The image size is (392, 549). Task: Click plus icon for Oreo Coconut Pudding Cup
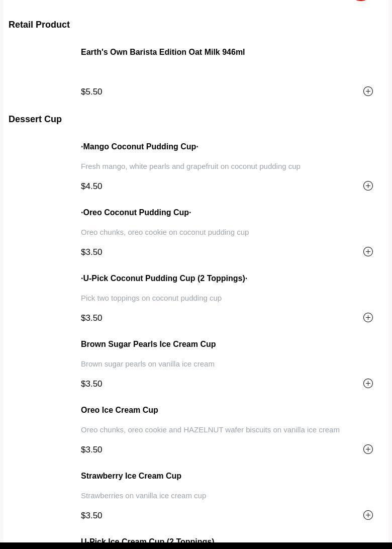click(x=368, y=252)
